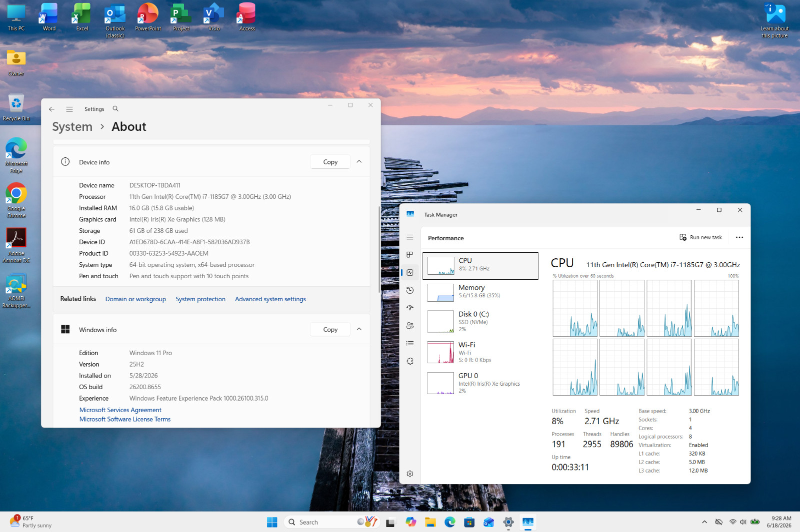Open Task View from the taskbar
Image resolution: width=800 pixels, height=532 pixels.
click(390, 522)
